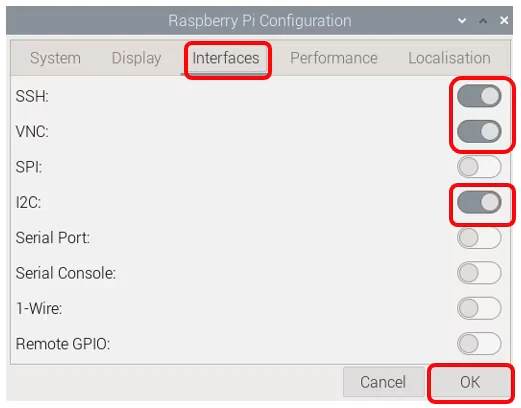Toggle off the I2C switch
This screenshot has height=408, width=521.
[479, 202]
